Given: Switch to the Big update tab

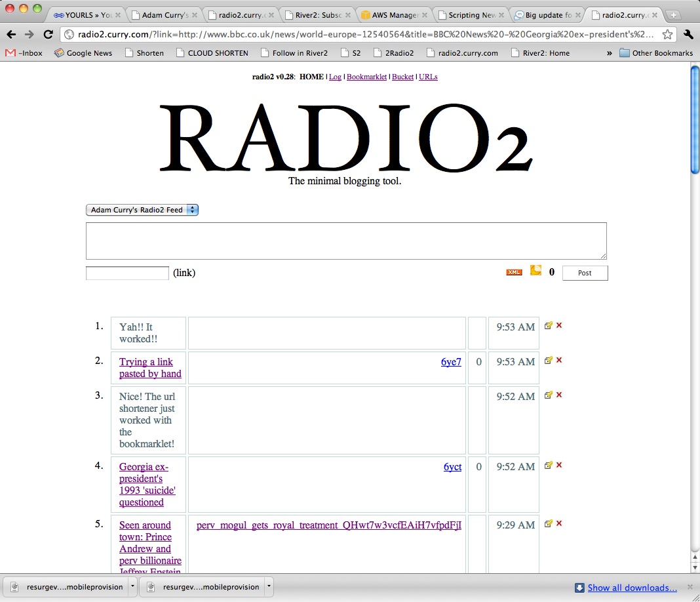Looking at the screenshot, I should (548, 15).
